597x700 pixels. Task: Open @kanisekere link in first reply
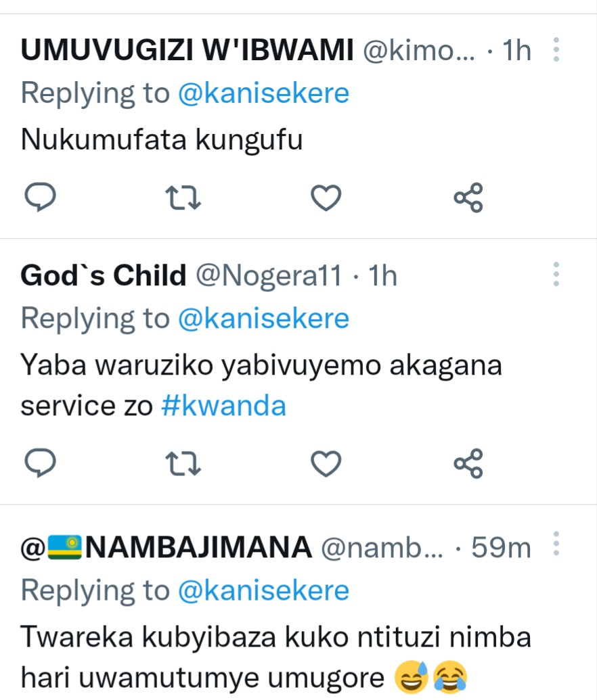click(263, 93)
